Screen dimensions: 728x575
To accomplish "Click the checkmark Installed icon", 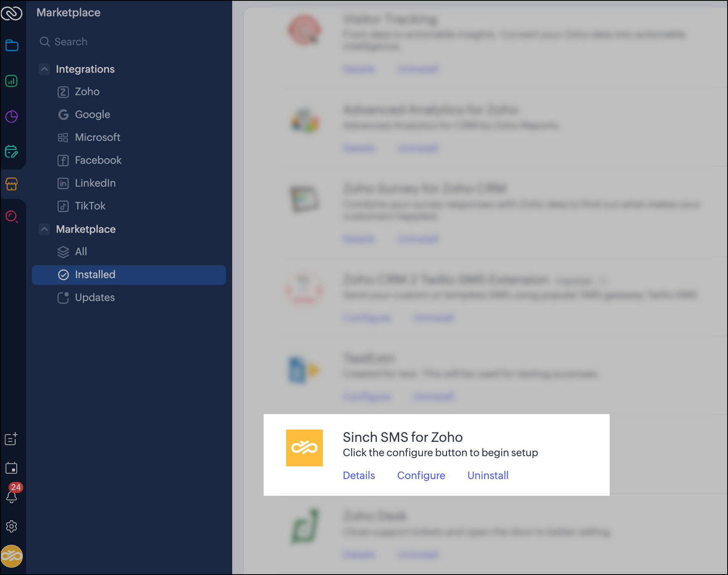I will point(63,275).
